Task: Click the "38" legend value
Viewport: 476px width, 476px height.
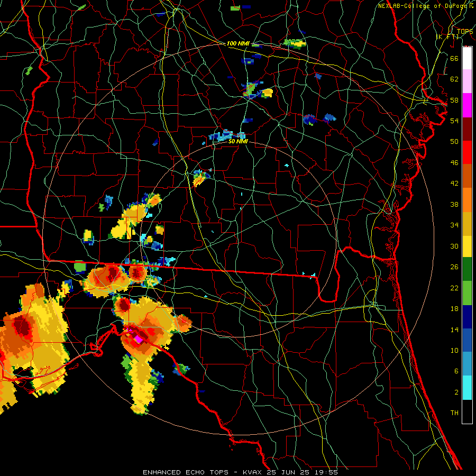Action: [454, 204]
